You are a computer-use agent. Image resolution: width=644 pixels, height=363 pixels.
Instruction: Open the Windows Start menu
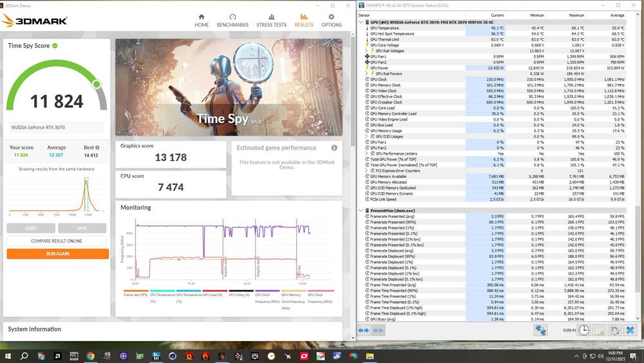point(7,356)
